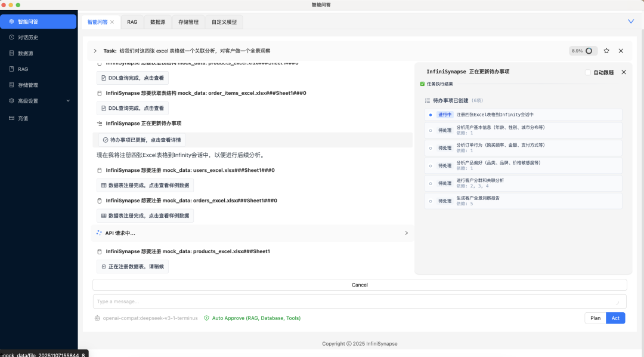Click the 智能问答 sidebar icon

[x=11, y=21]
